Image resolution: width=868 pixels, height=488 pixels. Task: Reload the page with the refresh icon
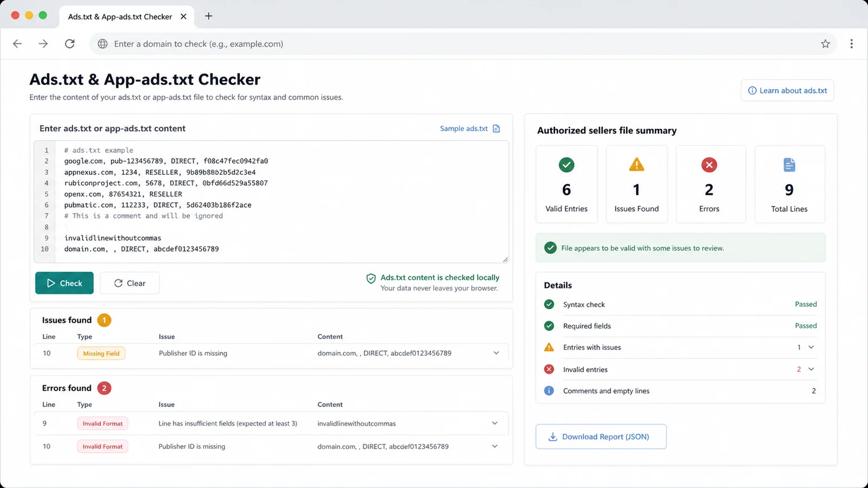[x=69, y=44]
